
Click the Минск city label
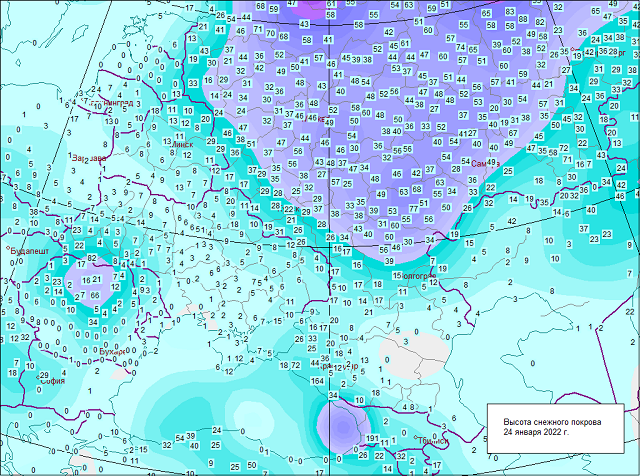coord(183,144)
